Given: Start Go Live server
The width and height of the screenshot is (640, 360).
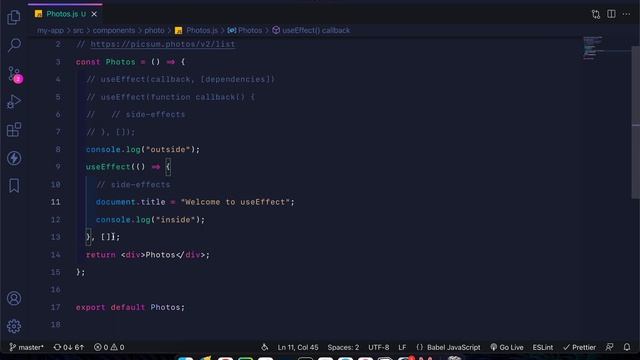Looking at the screenshot, I should coord(507,347).
